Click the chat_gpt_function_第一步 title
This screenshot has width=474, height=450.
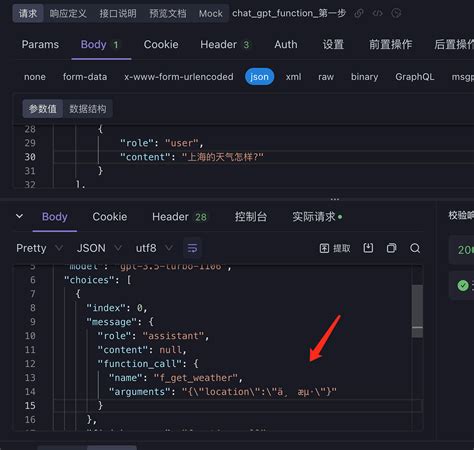(x=289, y=13)
